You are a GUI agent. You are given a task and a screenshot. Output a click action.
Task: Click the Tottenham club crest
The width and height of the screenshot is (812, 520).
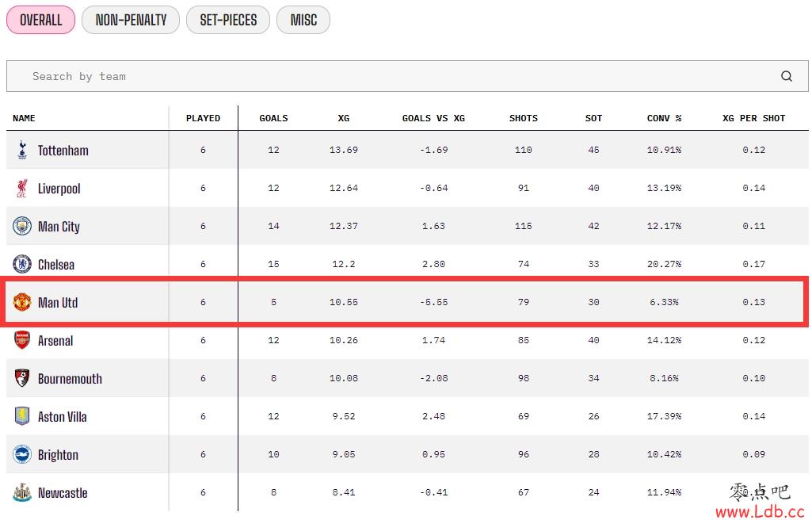[21, 150]
